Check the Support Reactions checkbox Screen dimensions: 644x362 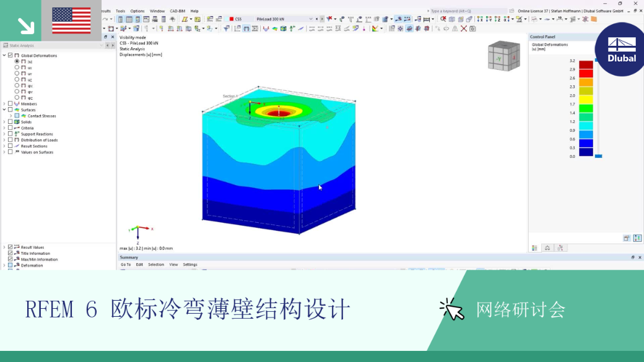pyautogui.click(x=11, y=134)
